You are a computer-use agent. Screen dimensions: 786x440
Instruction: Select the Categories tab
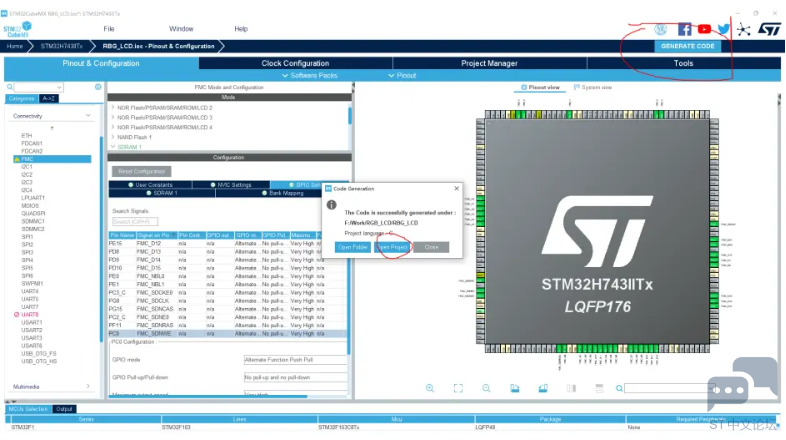click(22, 99)
